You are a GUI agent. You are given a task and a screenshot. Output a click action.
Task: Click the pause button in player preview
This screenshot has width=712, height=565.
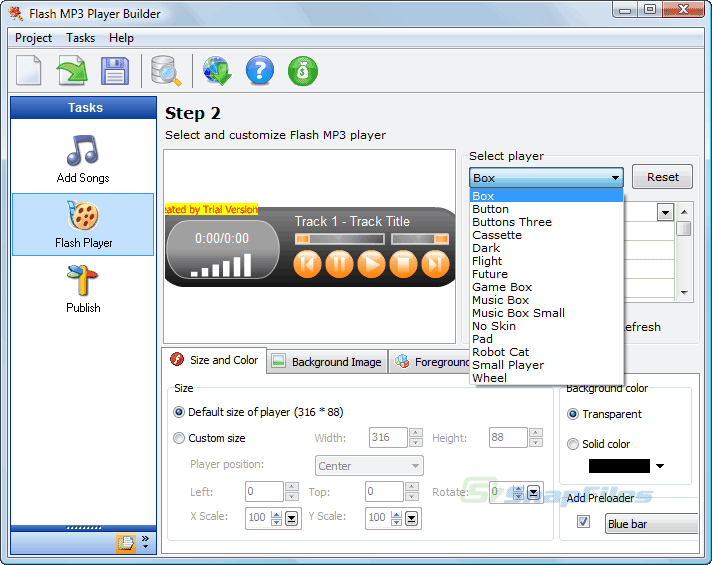tap(339, 264)
